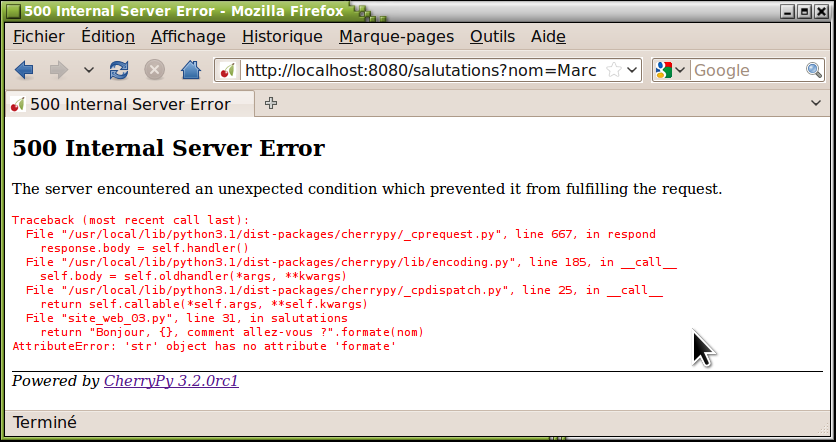The image size is (836, 442).
Task: Click the Forward navigation arrow
Action: (59, 70)
